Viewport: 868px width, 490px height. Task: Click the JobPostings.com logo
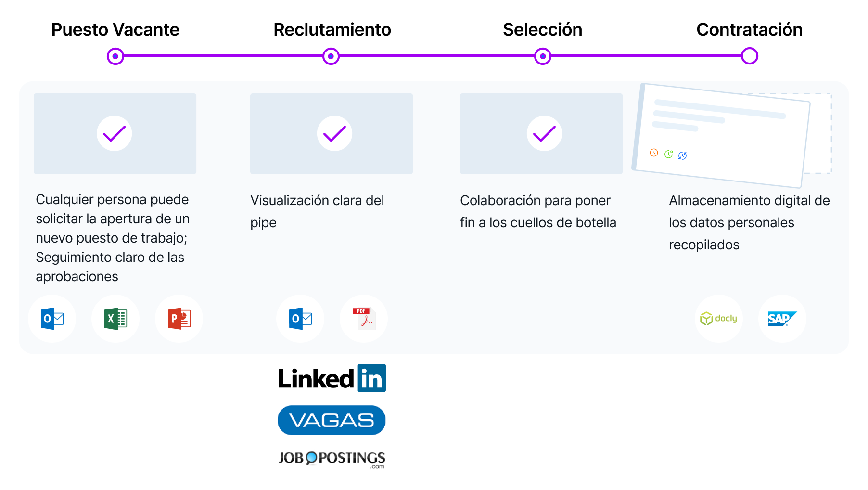(332, 459)
